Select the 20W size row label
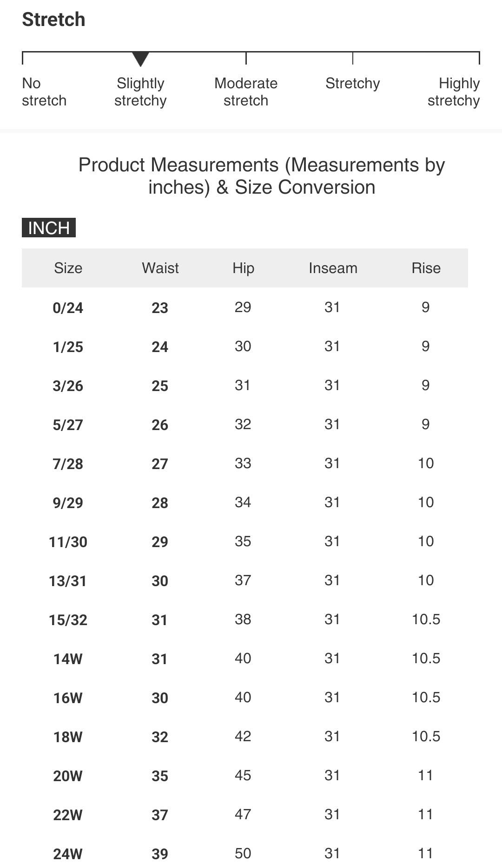This screenshot has width=502, height=868. click(x=68, y=776)
